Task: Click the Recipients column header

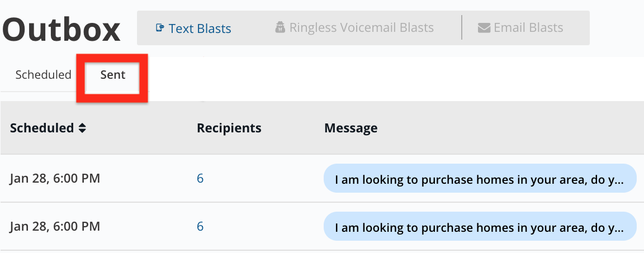Action: pyautogui.click(x=229, y=128)
